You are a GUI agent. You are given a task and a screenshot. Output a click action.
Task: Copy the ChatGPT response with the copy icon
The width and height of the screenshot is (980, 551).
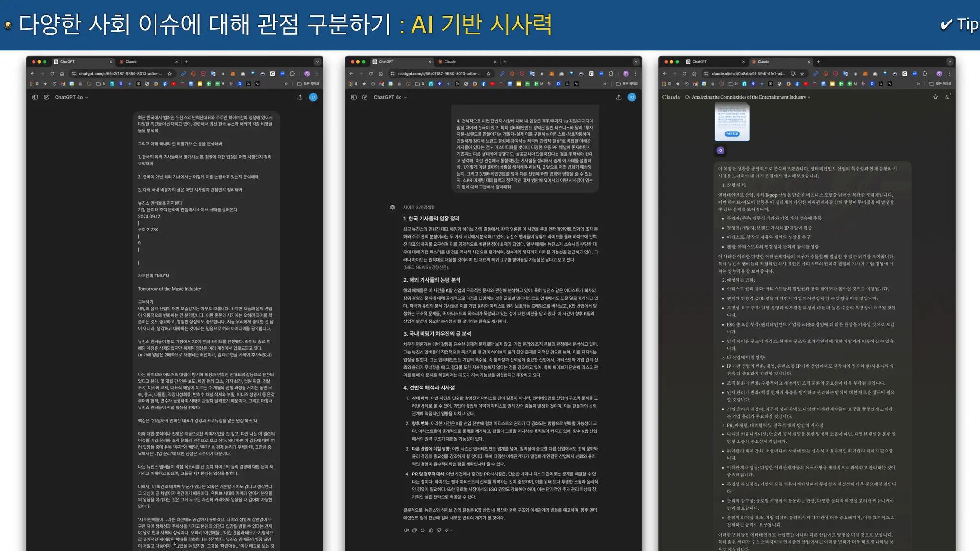click(x=414, y=530)
